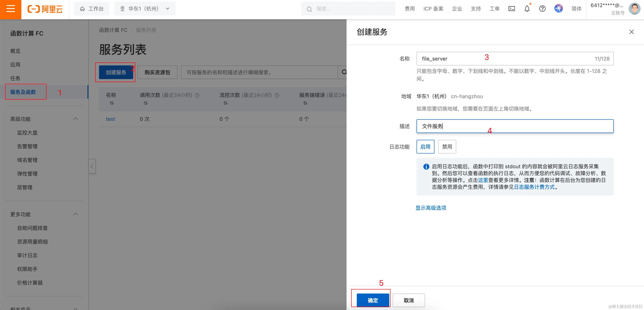This screenshot has height=310, width=644.
Task: Click the Cloud Shell terminal icon
Action: coord(511,9)
